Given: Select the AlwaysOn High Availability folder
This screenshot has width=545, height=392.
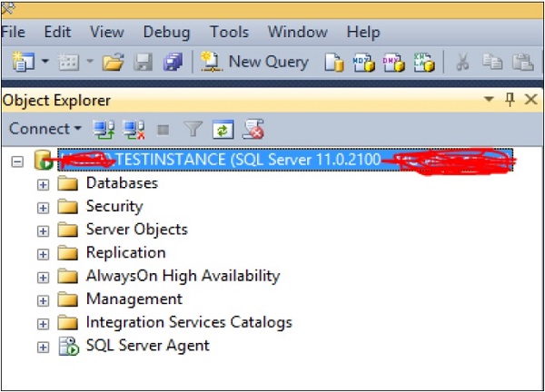Looking at the screenshot, I should coord(183,276).
